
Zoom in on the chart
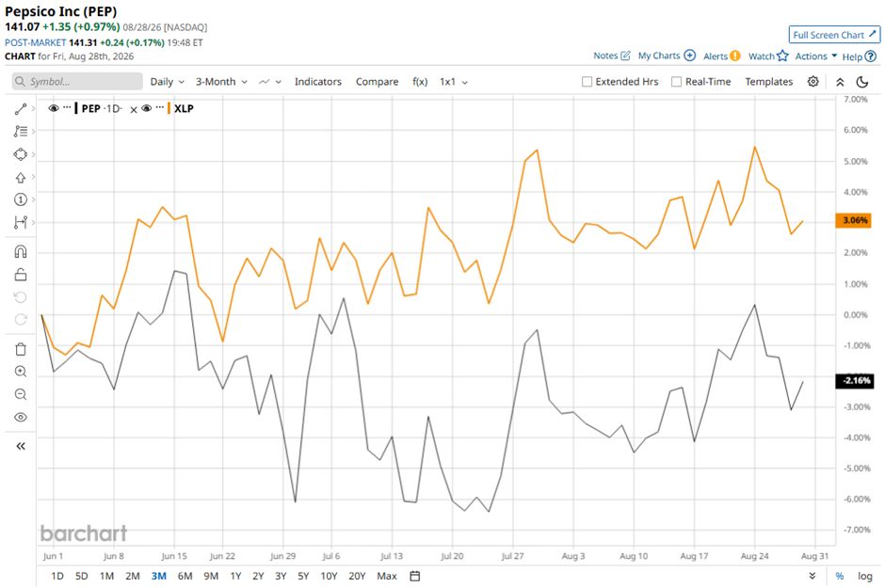click(x=21, y=372)
